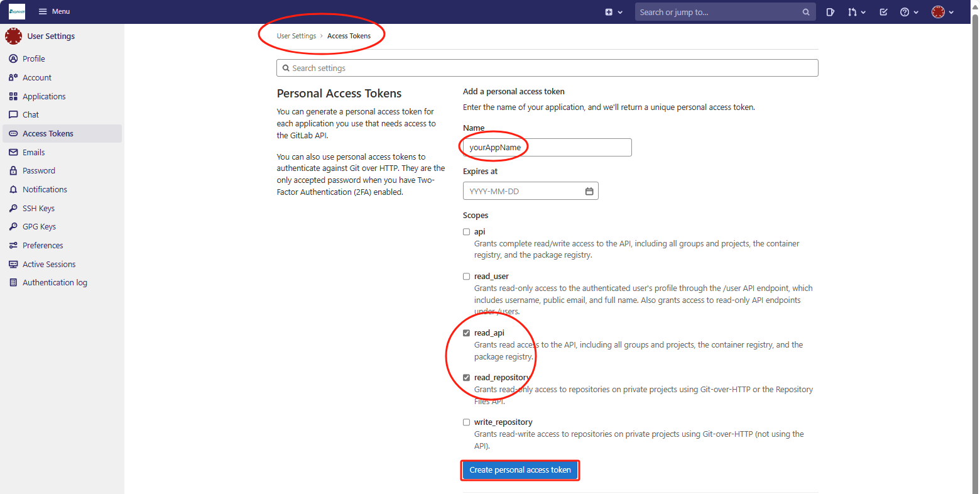The height and width of the screenshot is (494, 980).
Task: Open the hamburger Menu
Action: coord(54,11)
